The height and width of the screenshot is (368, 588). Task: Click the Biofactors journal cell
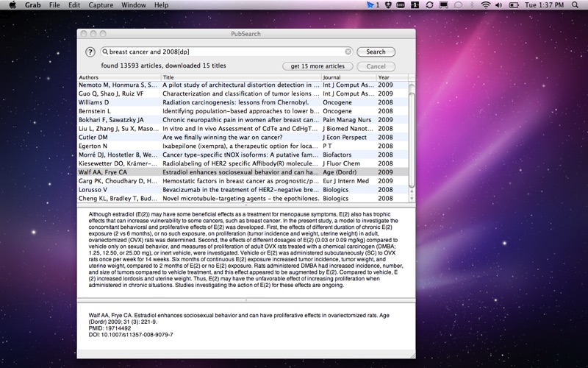337,155
